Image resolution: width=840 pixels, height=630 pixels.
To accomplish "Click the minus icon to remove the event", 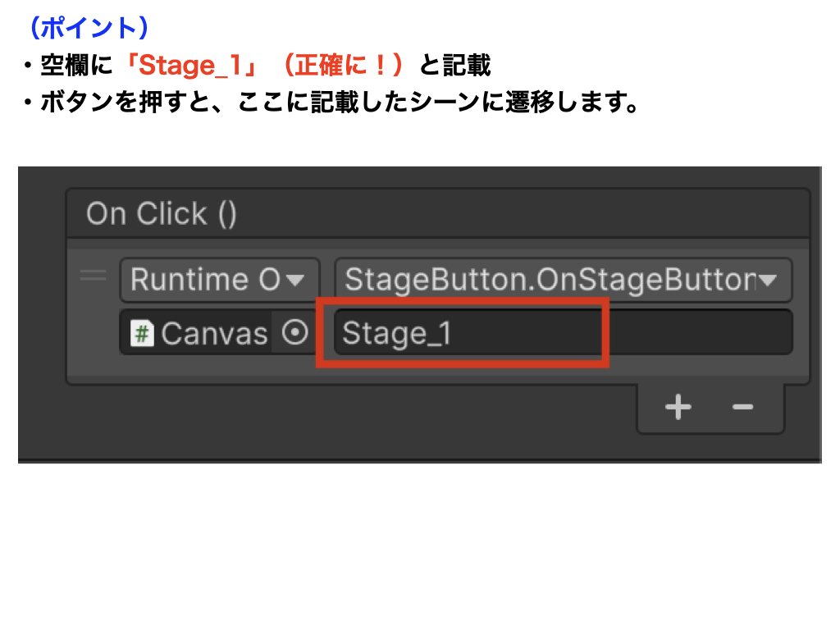I will pos(741,408).
